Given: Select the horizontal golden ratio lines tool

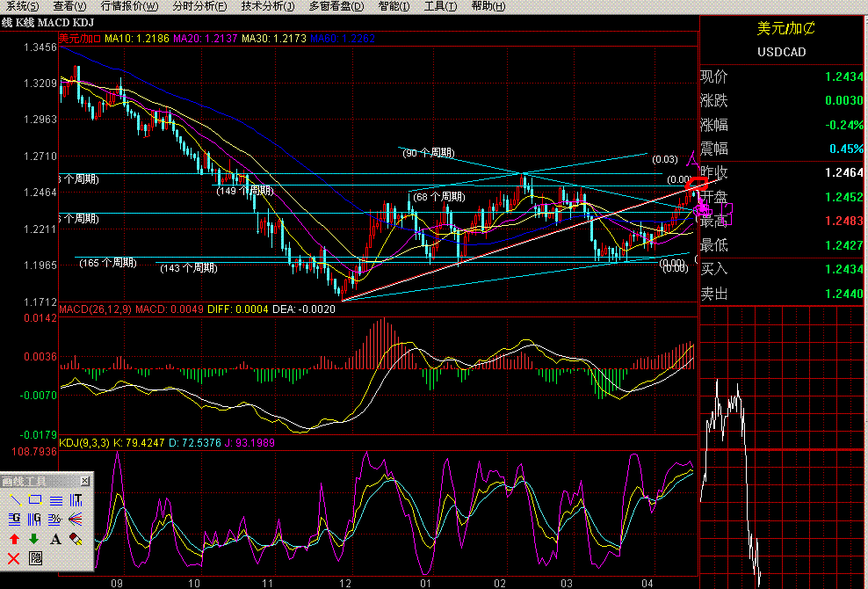Looking at the screenshot, I should coord(14,520).
